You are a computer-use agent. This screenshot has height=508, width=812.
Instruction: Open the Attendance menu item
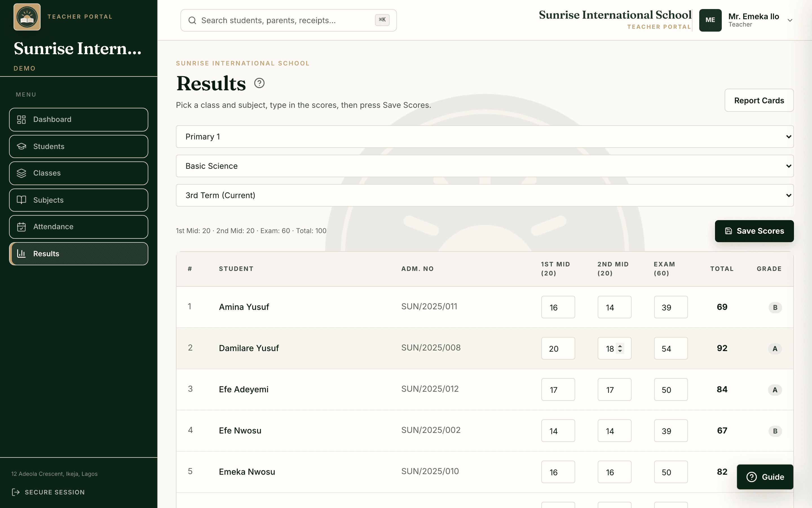[x=78, y=227]
